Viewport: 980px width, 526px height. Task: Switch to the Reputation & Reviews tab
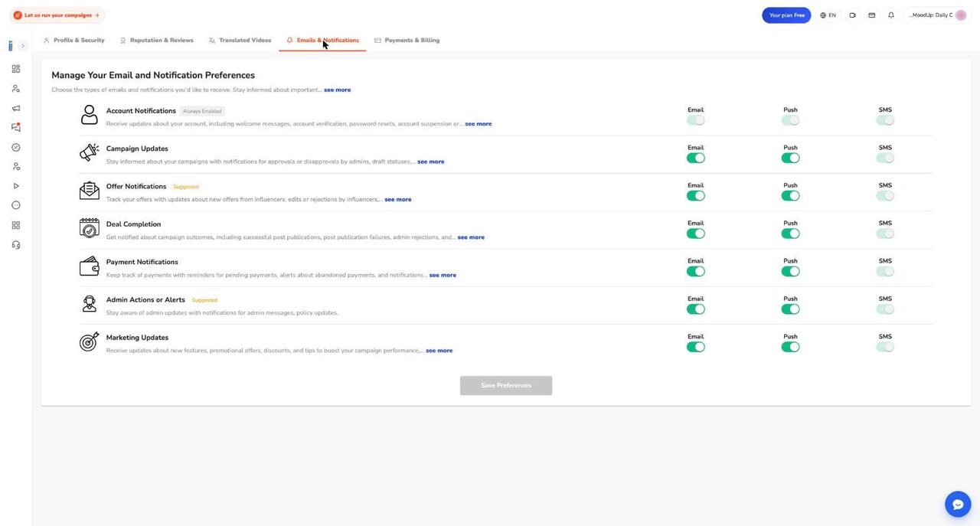point(156,40)
